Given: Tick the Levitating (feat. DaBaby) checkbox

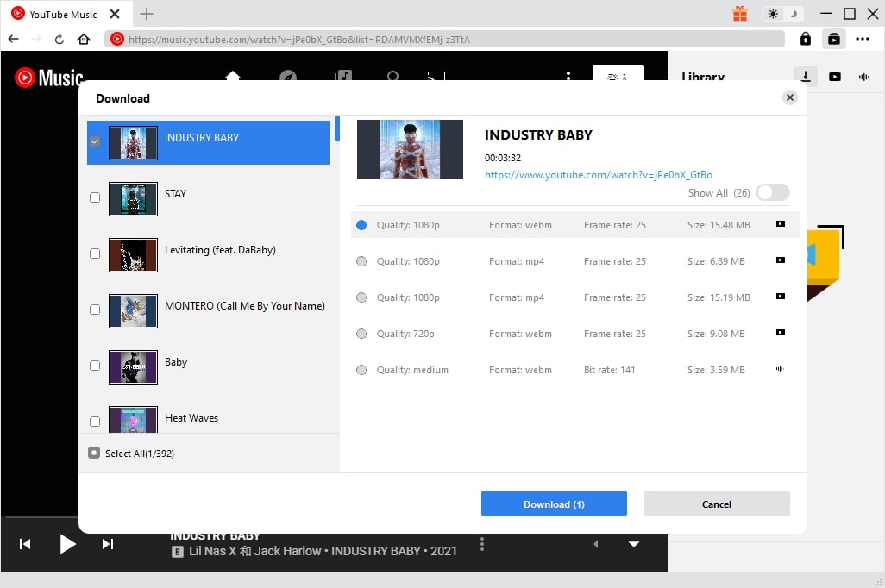Looking at the screenshot, I should [x=95, y=253].
